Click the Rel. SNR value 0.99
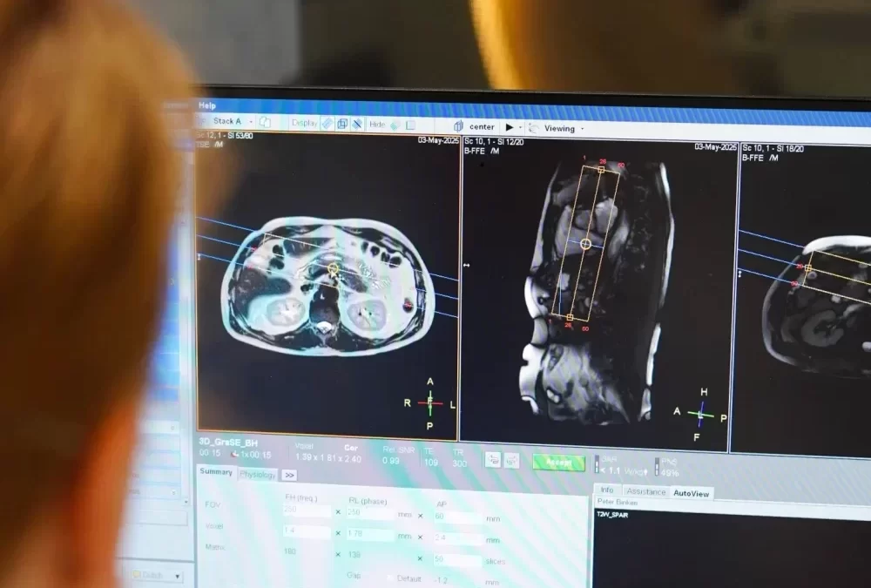This screenshot has height=588, width=871. [391, 461]
